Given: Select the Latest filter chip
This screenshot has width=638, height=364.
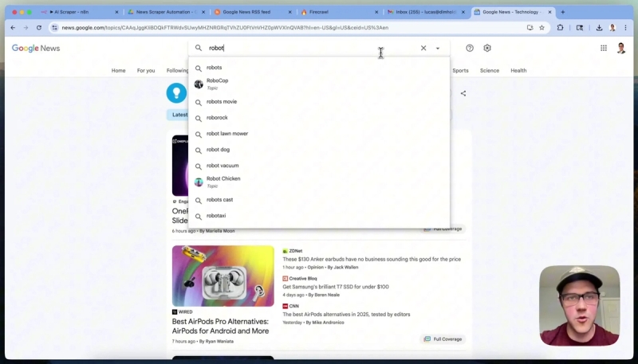Looking at the screenshot, I should pyautogui.click(x=178, y=115).
